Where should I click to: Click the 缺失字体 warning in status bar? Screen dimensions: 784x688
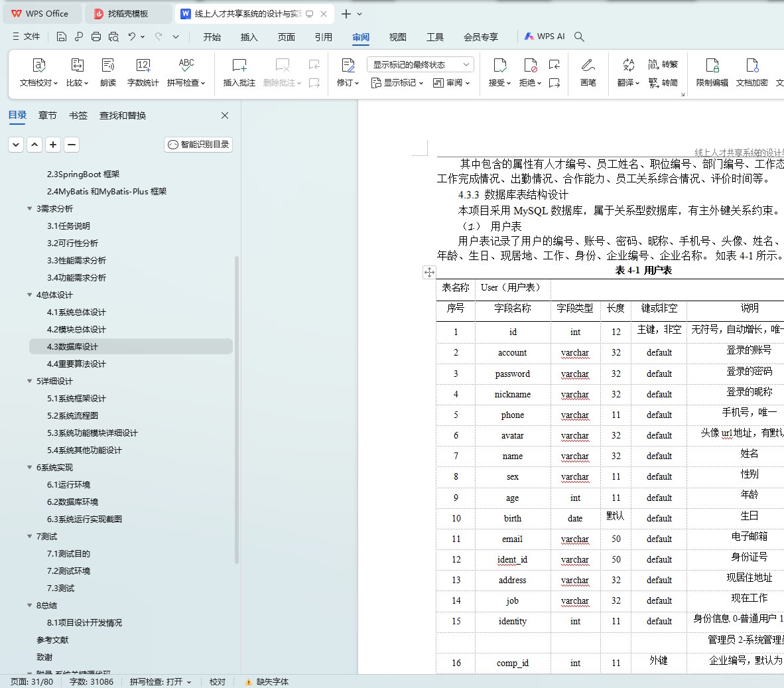pos(267,681)
